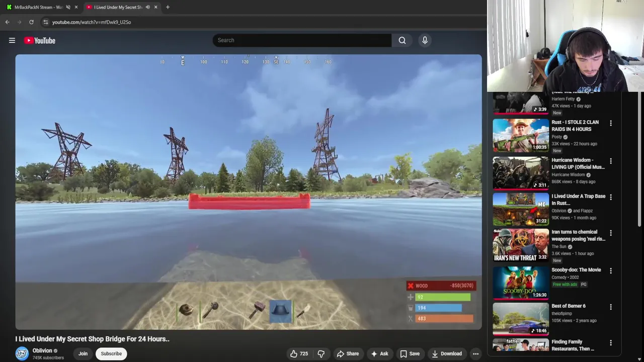Close the MrBackPackN Stream tab
Viewport: 644px width, 362px height.
[76, 7]
